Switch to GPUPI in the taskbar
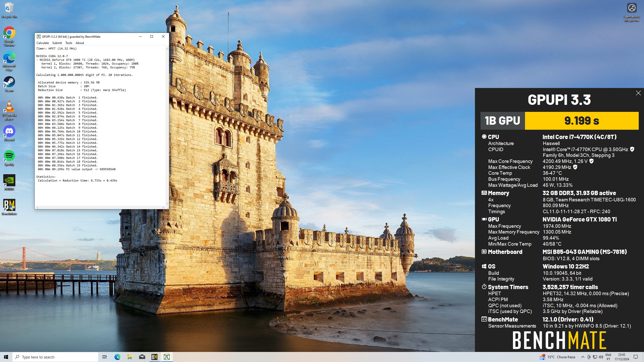 coord(167,357)
